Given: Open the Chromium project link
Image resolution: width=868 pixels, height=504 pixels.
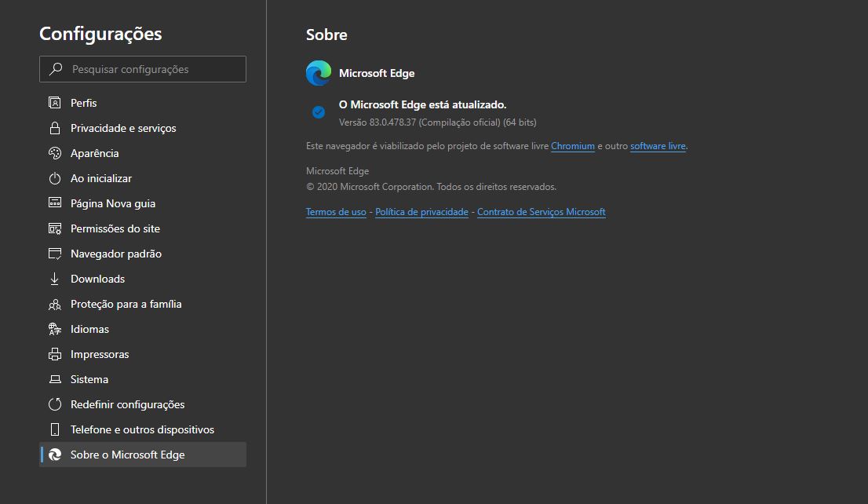Looking at the screenshot, I should click(573, 146).
